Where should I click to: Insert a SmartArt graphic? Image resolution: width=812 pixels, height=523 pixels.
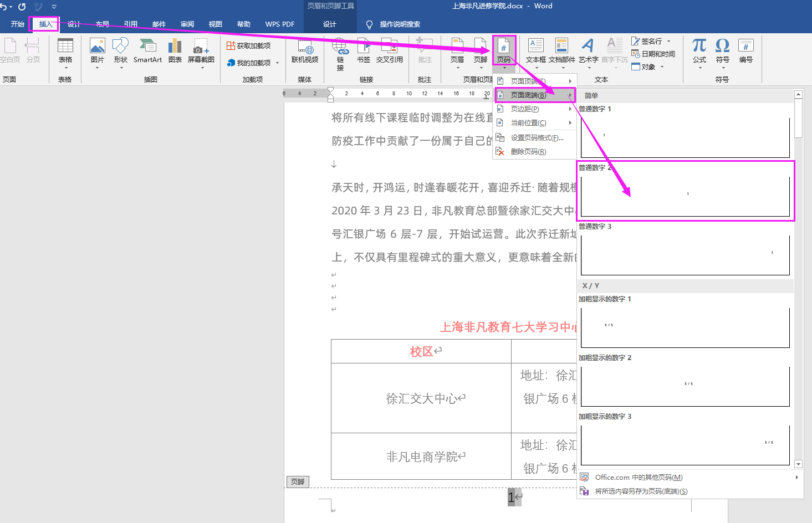coord(147,51)
